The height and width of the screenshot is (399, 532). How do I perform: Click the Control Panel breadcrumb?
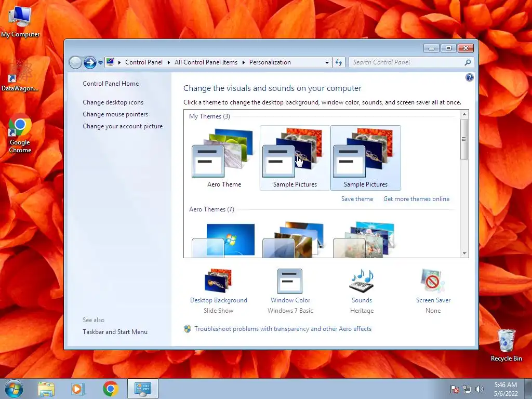144,62
